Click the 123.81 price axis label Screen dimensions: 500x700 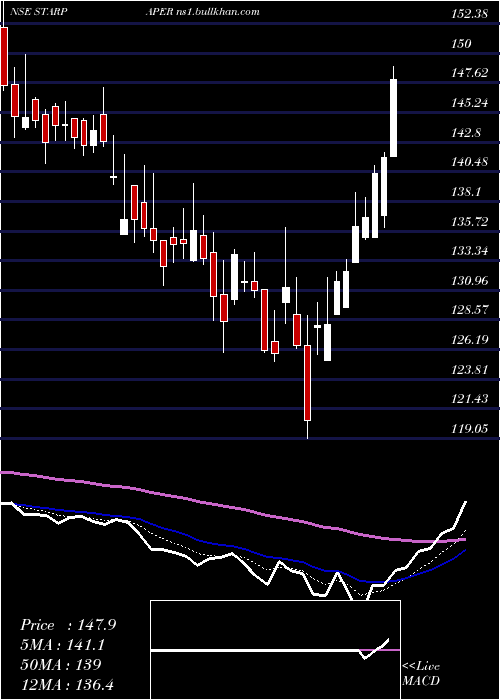470,370
